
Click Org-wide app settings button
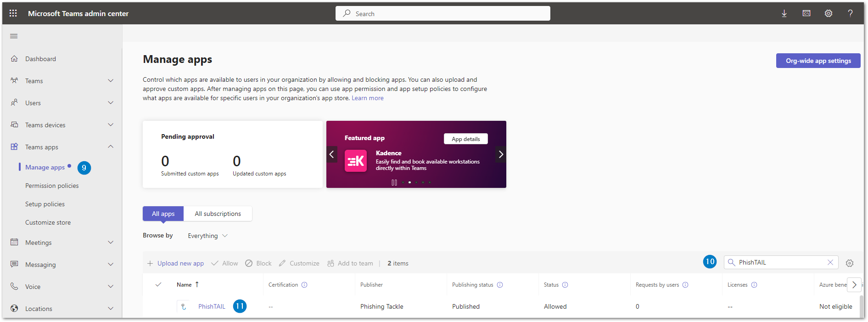tap(818, 61)
